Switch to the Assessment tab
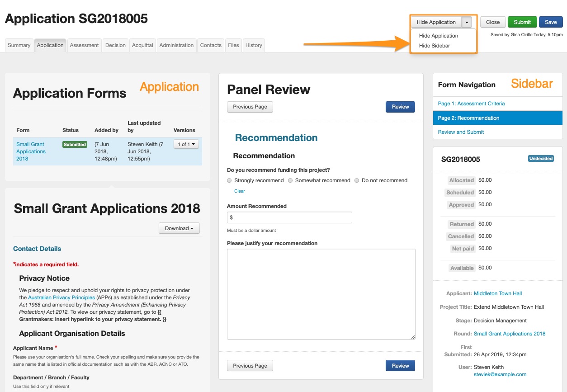Image resolution: width=567 pixels, height=392 pixels. [x=84, y=45]
